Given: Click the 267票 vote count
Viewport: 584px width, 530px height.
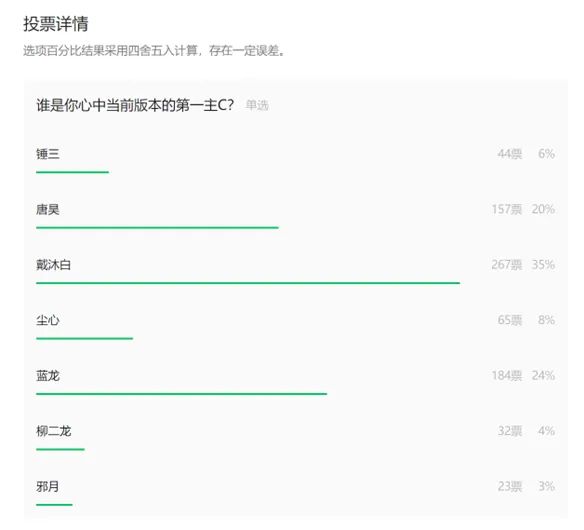Looking at the screenshot, I should coord(507,265).
